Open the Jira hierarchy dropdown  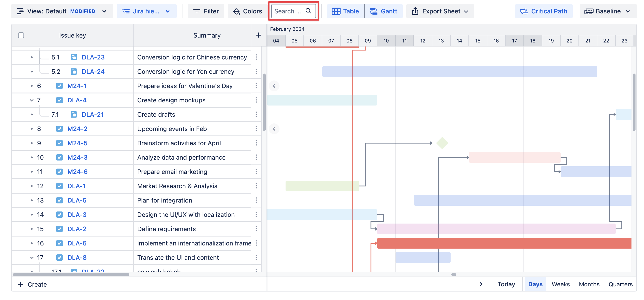(146, 11)
